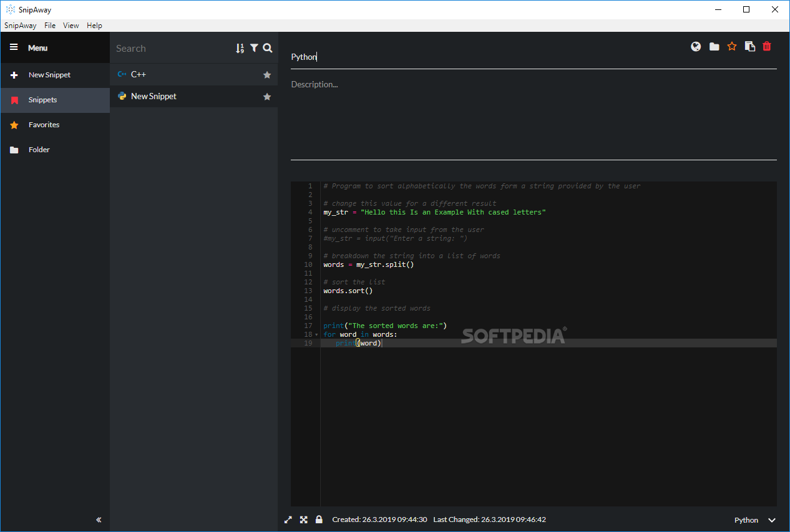Click the 'for word in words:' line
790x532 pixels.
pos(360,334)
